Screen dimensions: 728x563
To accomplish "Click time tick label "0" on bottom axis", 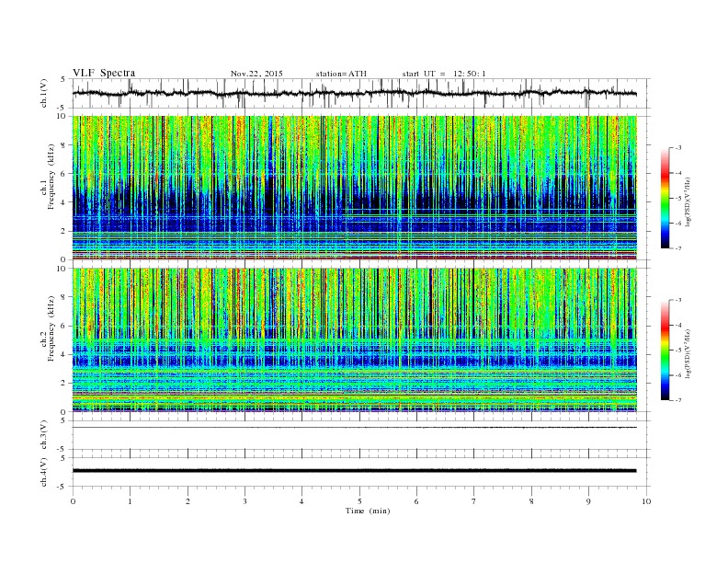I will coord(73,501).
